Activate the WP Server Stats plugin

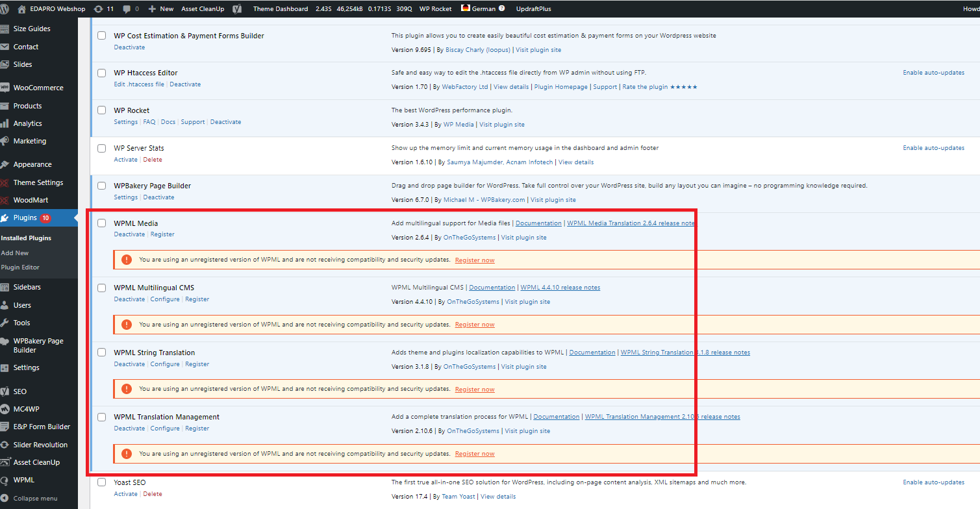pyautogui.click(x=126, y=160)
